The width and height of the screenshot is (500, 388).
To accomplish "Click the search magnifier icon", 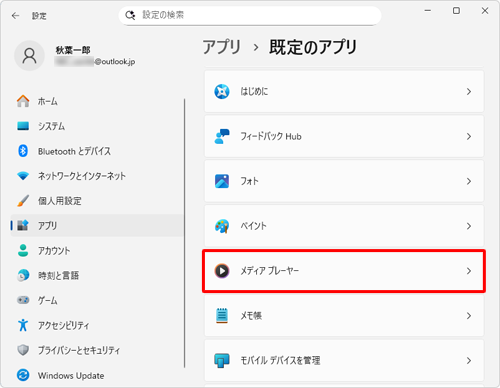I will 130,15.
